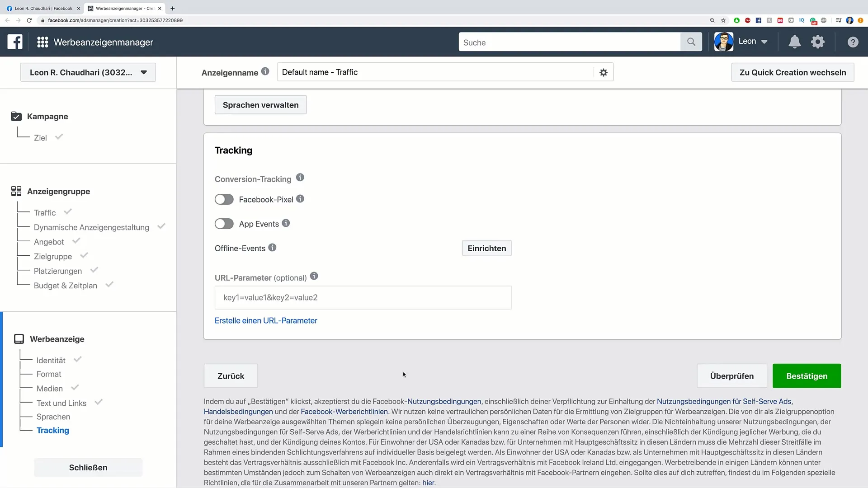
Task: Click the URL-Parameter input field
Action: coord(363,297)
